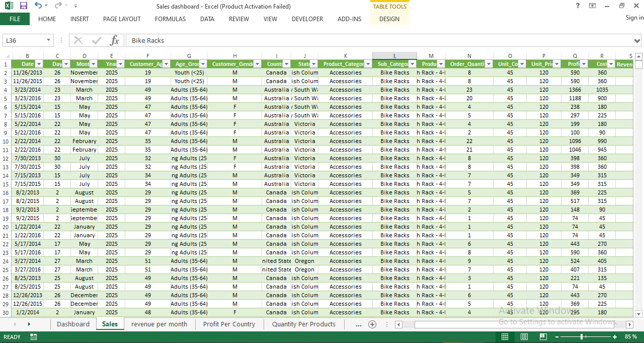The width and height of the screenshot is (644, 343).
Task: Click the next sheet navigation arrow
Action: tap(29, 324)
